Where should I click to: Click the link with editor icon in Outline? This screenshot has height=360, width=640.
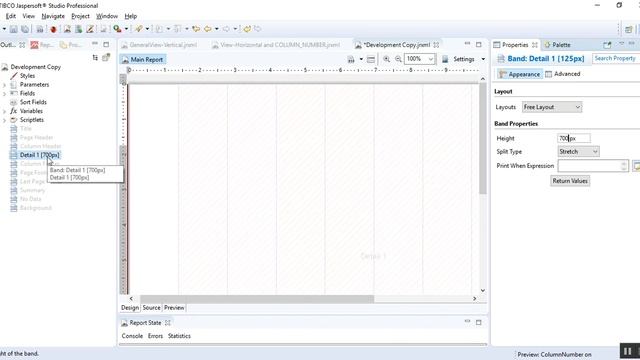click(106, 58)
